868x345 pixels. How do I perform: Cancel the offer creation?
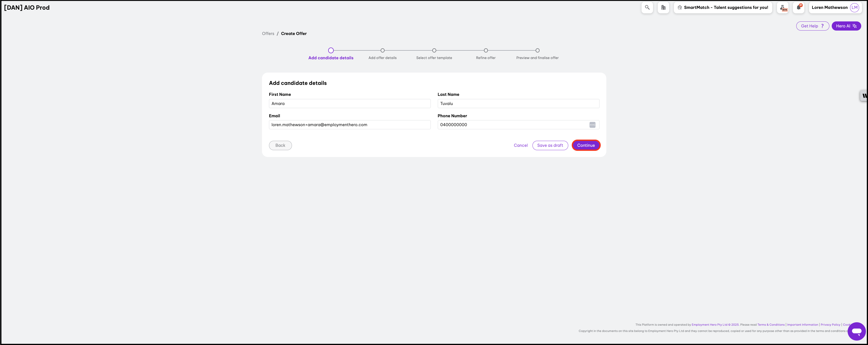pos(520,145)
